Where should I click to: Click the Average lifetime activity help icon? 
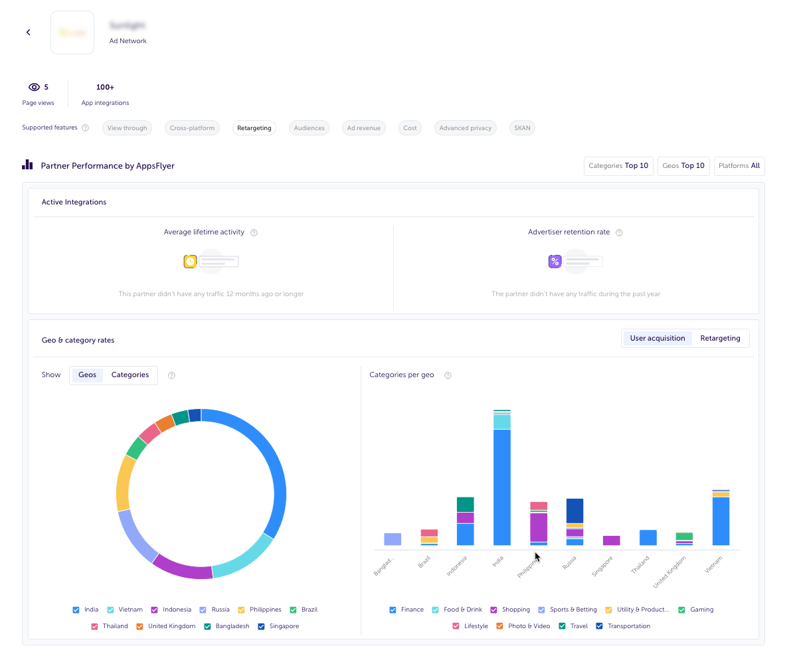click(254, 232)
